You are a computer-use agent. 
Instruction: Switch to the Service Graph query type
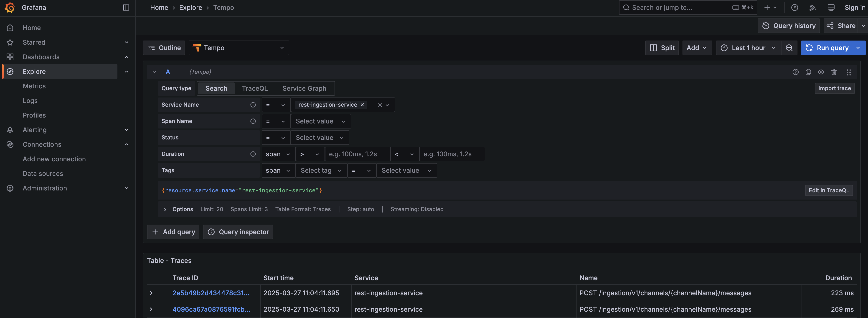[304, 88]
